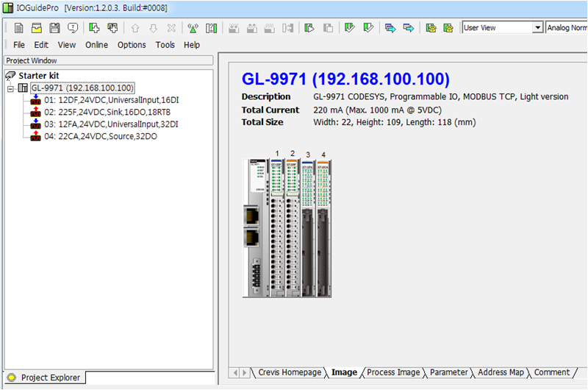Screen dimensions: 588x390
Task: Click module image numbered 1
Action: pyautogui.click(x=277, y=228)
